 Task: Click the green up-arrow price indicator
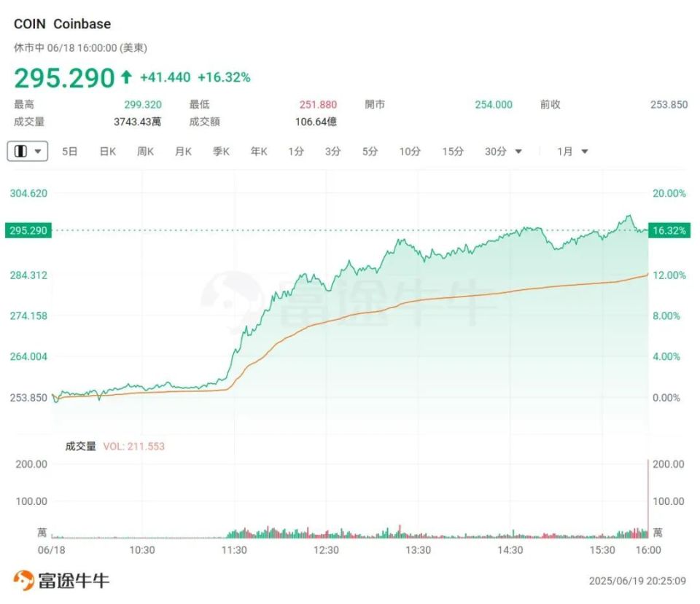pyautogui.click(x=127, y=77)
